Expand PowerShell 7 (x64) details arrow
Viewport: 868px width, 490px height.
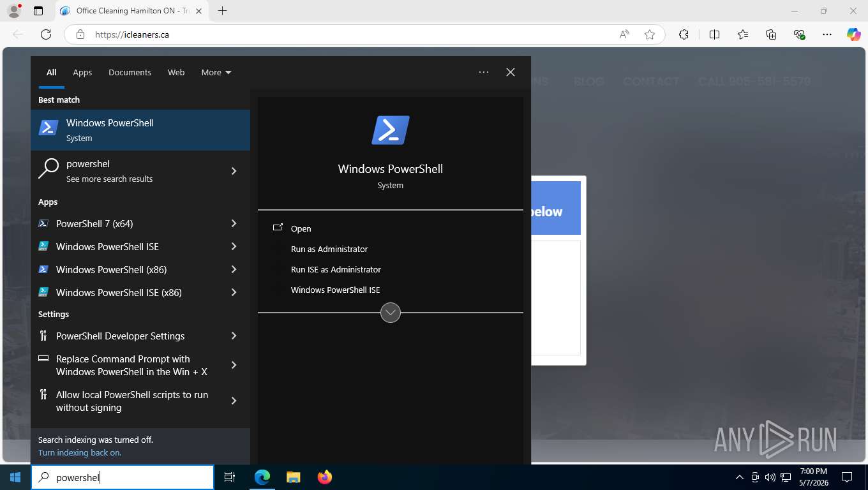[234, 223]
